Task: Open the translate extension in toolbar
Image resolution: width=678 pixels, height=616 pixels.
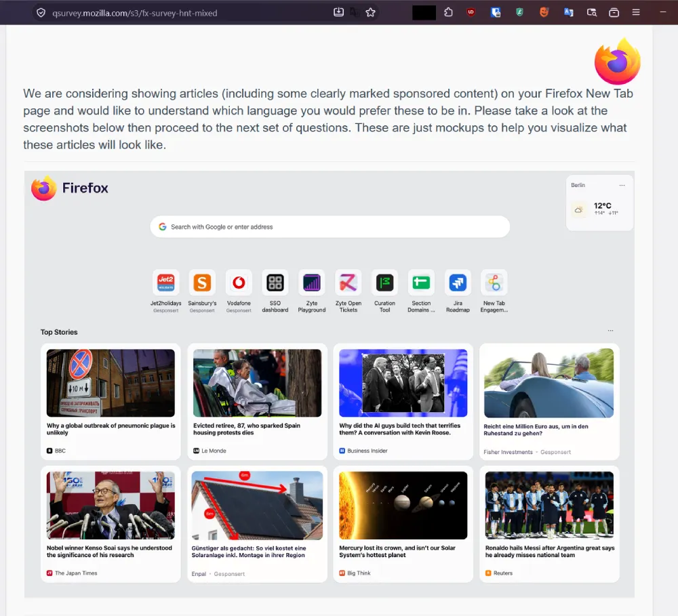Action: coord(569,12)
